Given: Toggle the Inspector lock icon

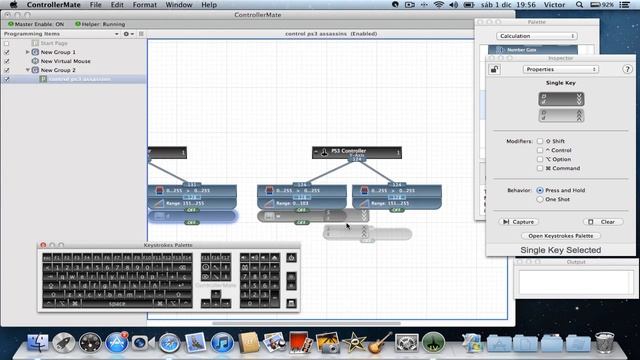Looking at the screenshot, I should 494,69.
